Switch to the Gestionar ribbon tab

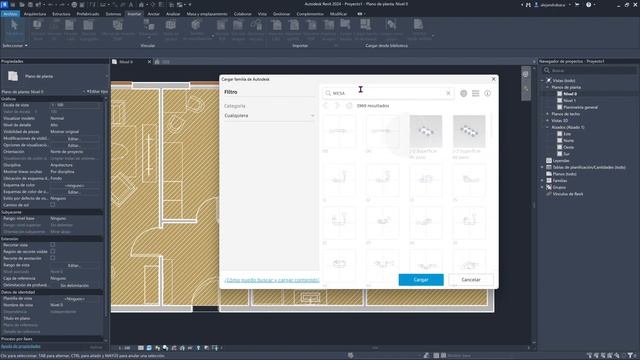pos(281,14)
